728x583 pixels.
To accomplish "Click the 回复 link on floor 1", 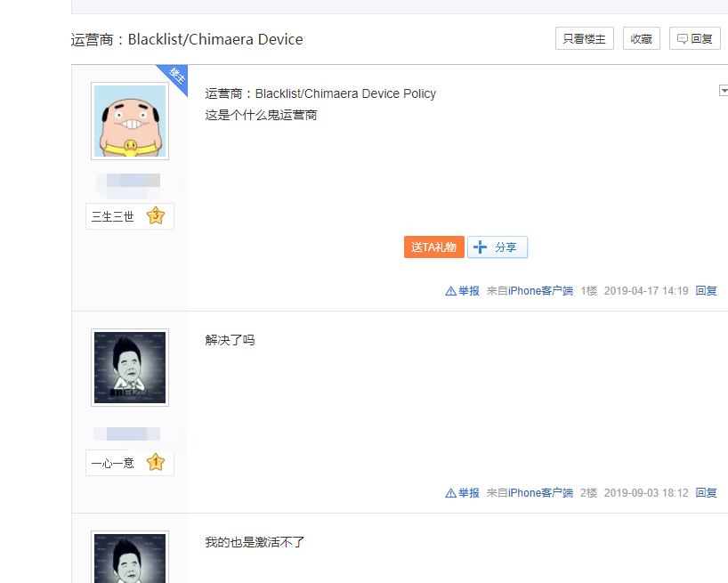I will 706,290.
